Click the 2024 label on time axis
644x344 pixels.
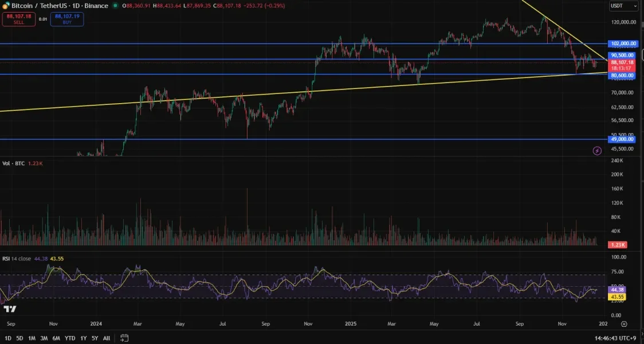click(x=96, y=324)
